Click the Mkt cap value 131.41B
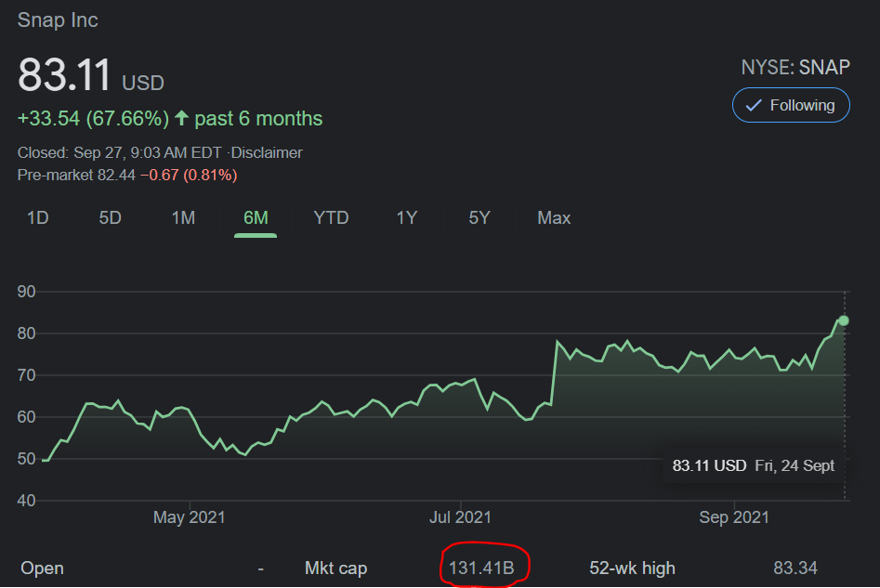The width and height of the screenshot is (880, 588). tap(481, 568)
